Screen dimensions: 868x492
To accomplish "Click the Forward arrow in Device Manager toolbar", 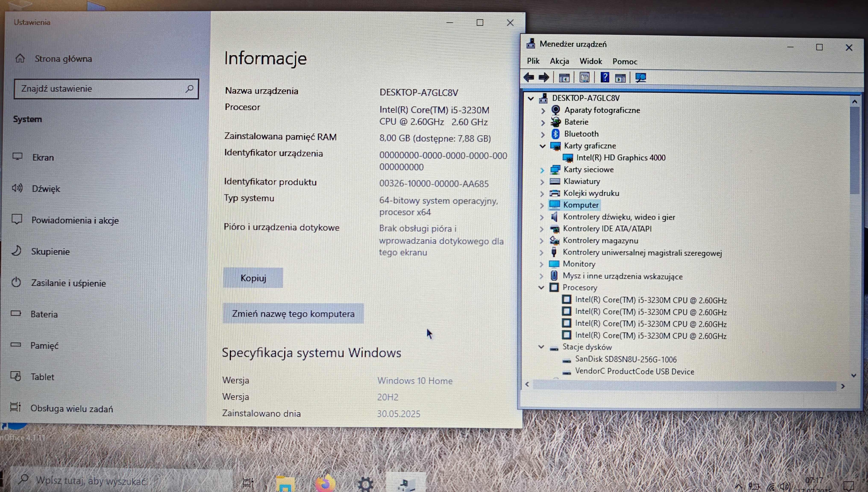I will point(544,78).
